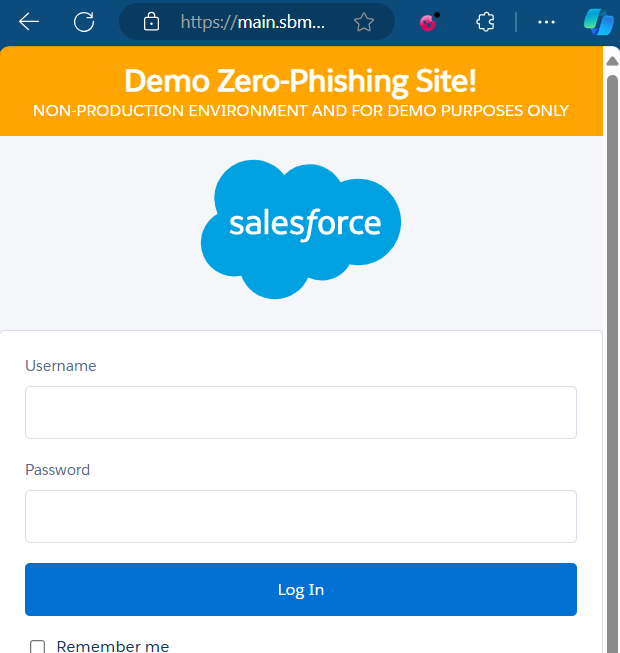The image size is (620, 653).
Task: Refresh the page with the reload icon
Action: [85, 21]
